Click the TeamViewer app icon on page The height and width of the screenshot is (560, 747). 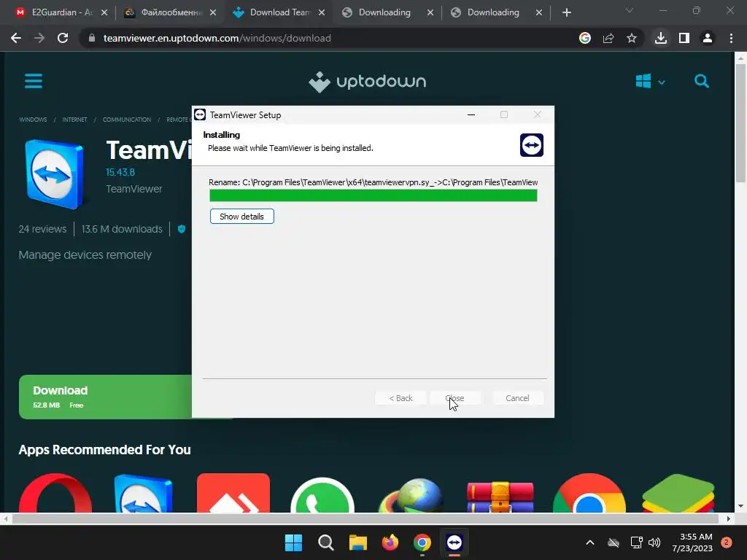(54, 174)
